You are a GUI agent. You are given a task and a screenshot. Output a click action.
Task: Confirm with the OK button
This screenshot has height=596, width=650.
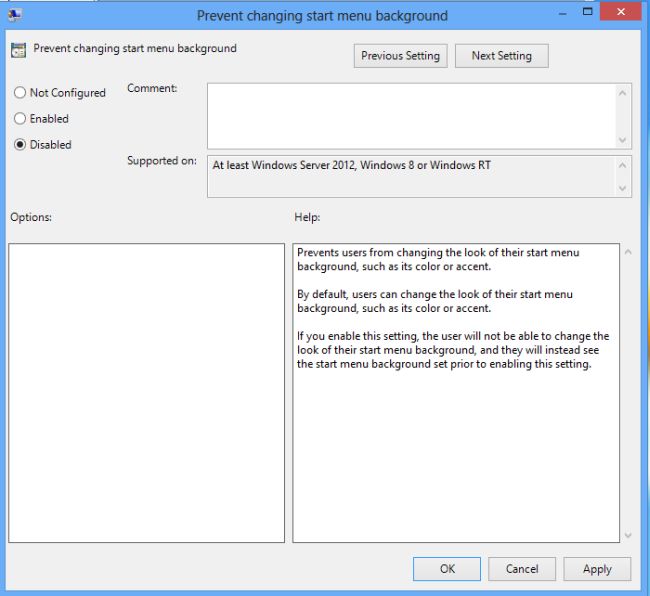tap(447, 569)
